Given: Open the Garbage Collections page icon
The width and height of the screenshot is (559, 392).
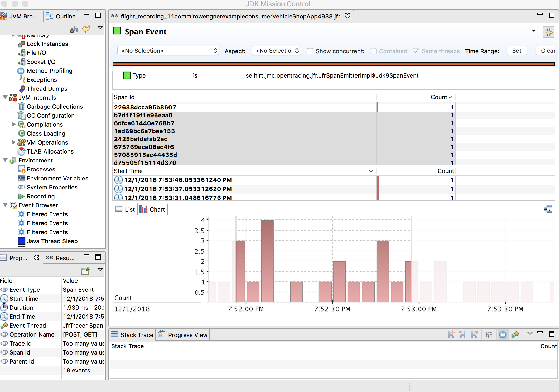Looking at the screenshot, I should pyautogui.click(x=22, y=107).
